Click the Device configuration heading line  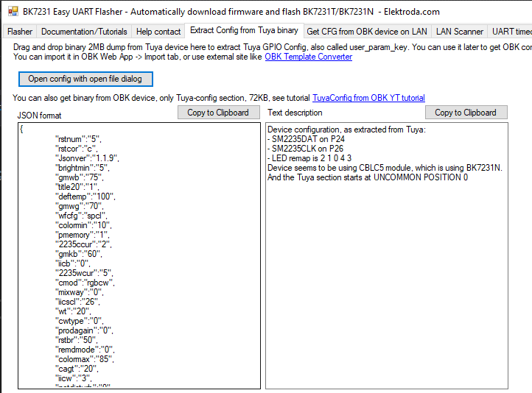click(x=346, y=130)
